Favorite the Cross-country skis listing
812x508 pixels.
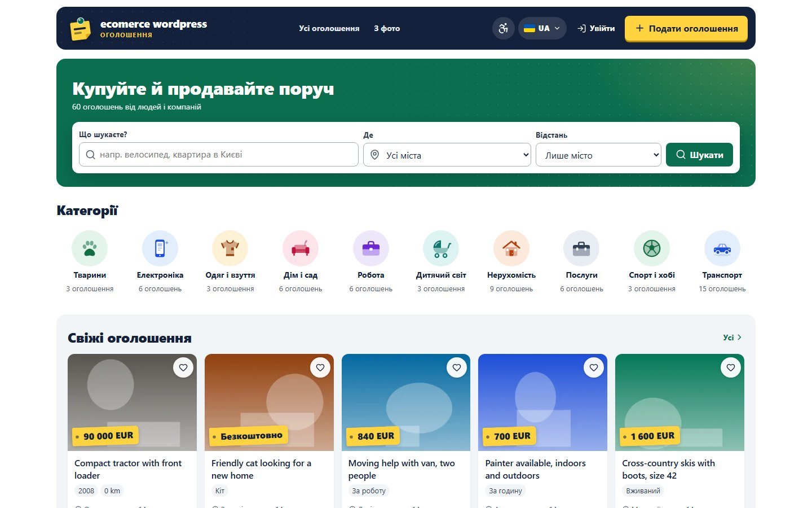[731, 367]
